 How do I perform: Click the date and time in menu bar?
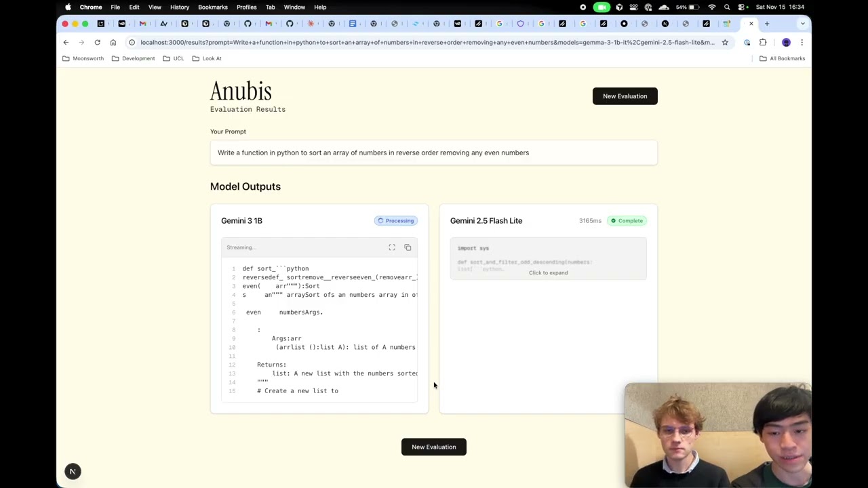[780, 7]
